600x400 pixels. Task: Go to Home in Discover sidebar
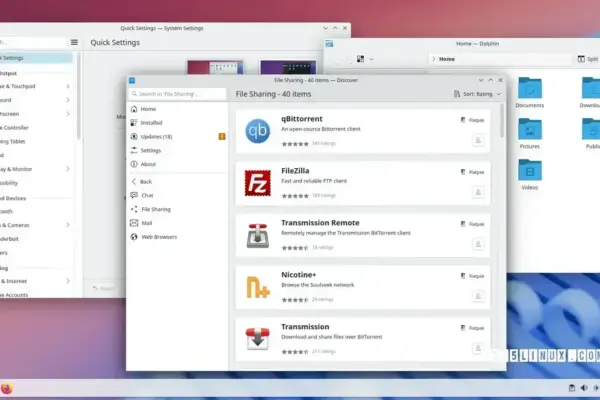[177, 109]
